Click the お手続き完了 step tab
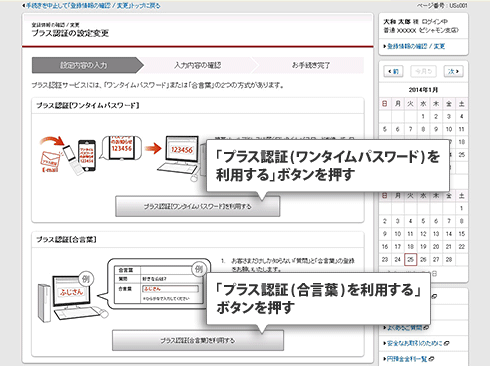The image size is (490, 366). tap(311, 65)
